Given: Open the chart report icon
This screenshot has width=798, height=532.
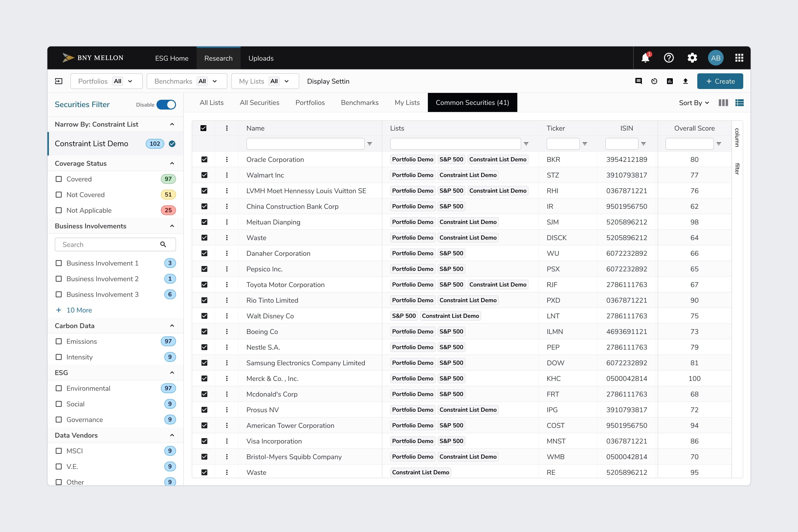Looking at the screenshot, I should pos(670,81).
